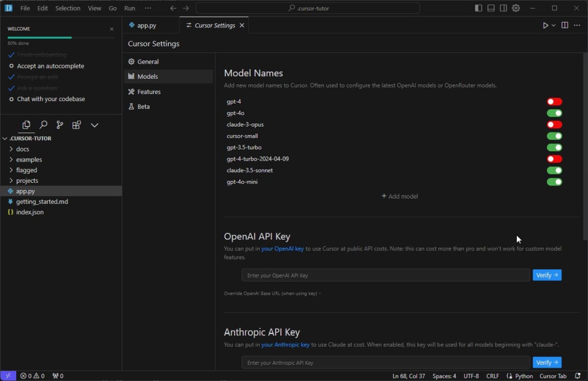
Task: Open the Source Control icon
Action: tap(60, 125)
